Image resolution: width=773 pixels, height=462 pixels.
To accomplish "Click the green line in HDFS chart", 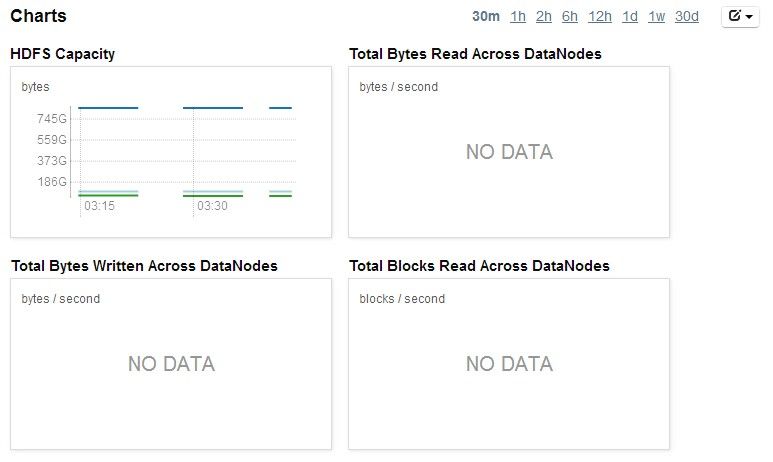I will pos(108,196).
